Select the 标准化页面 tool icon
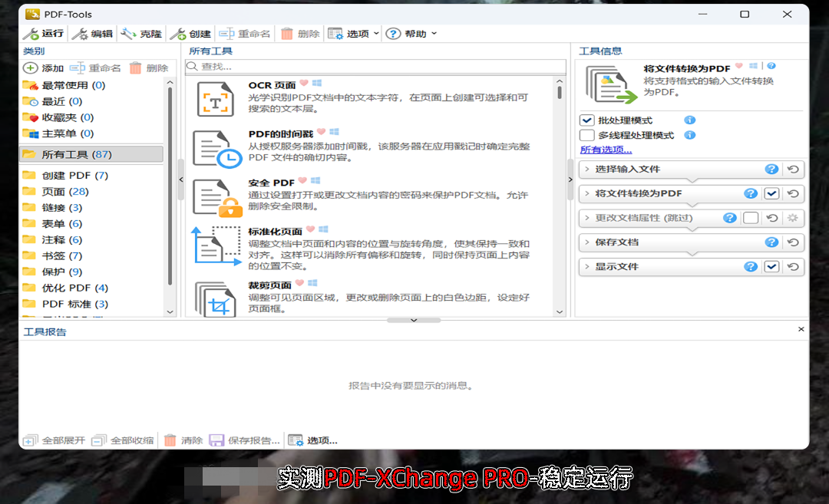Image resolution: width=829 pixels, height=504 pixels. coord(216,245)
